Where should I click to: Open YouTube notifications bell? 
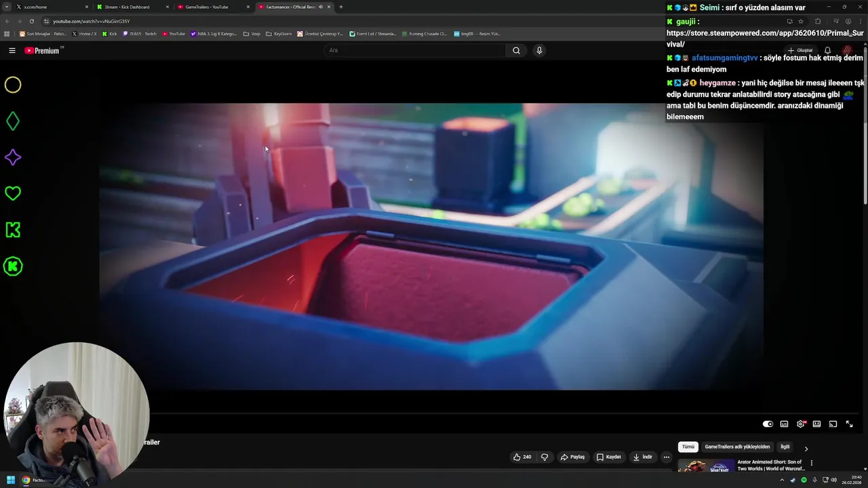(827, 50)
